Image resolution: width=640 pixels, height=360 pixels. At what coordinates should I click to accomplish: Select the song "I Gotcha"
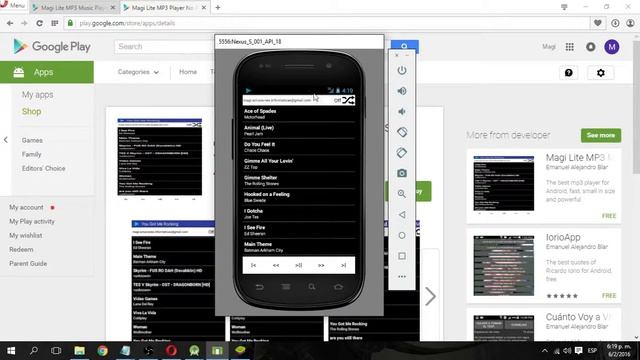click(299, 214)
